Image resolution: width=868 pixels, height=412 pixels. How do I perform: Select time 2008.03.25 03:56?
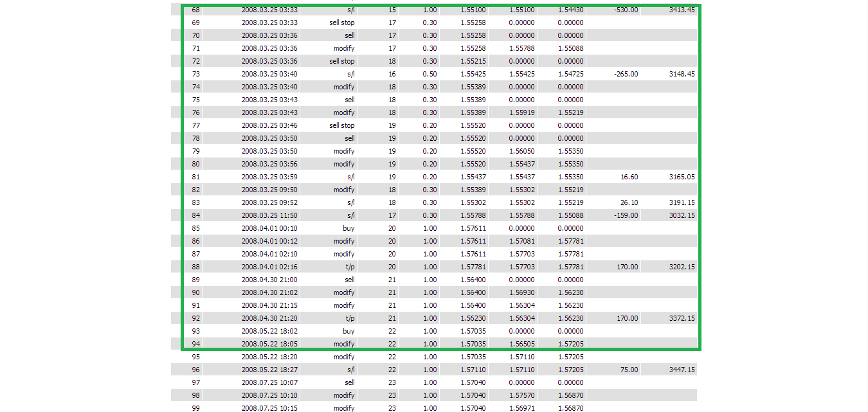click(269, 164)
